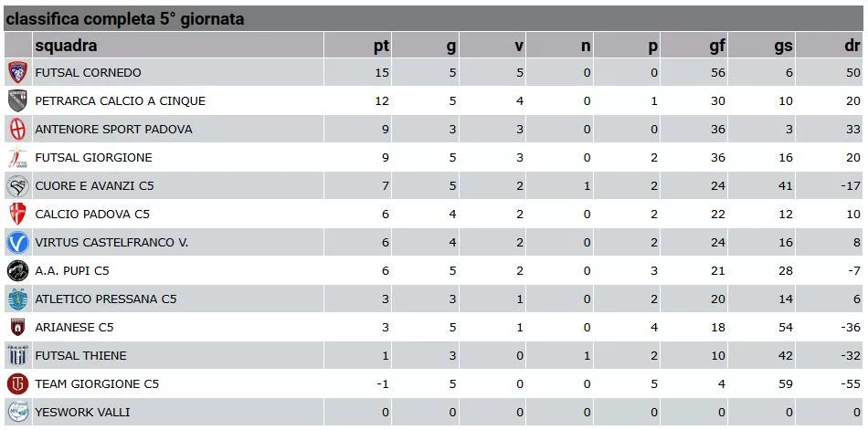Screen dimensions: 868x430
Task: Click the dr column header
Action: (852, 46)
